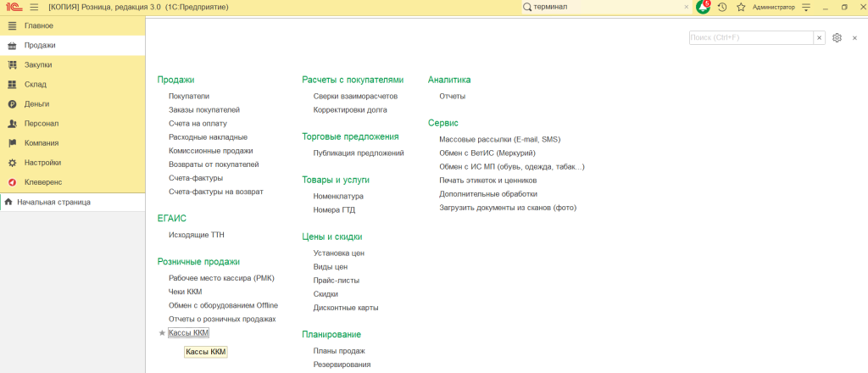The width and height of the screenshot is (868, 373).
Task: Open Номенклатура
Action: tap(338, 197)
